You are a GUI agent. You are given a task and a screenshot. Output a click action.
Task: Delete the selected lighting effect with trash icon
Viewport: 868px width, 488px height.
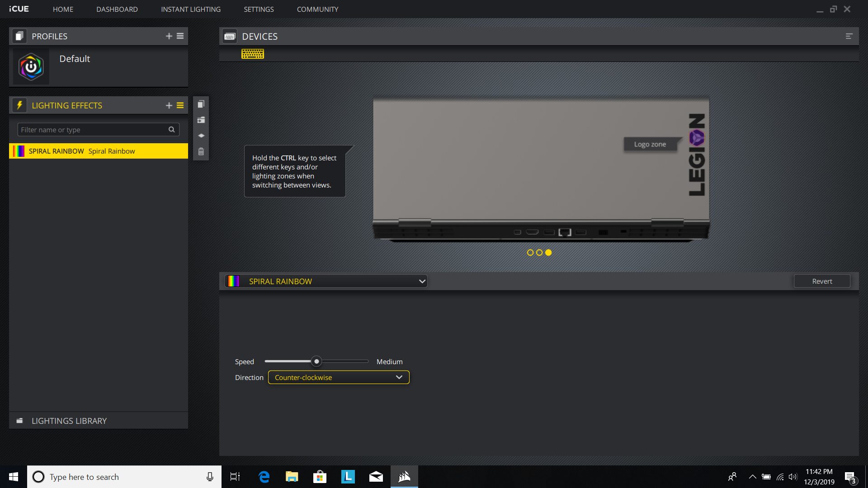201,151
